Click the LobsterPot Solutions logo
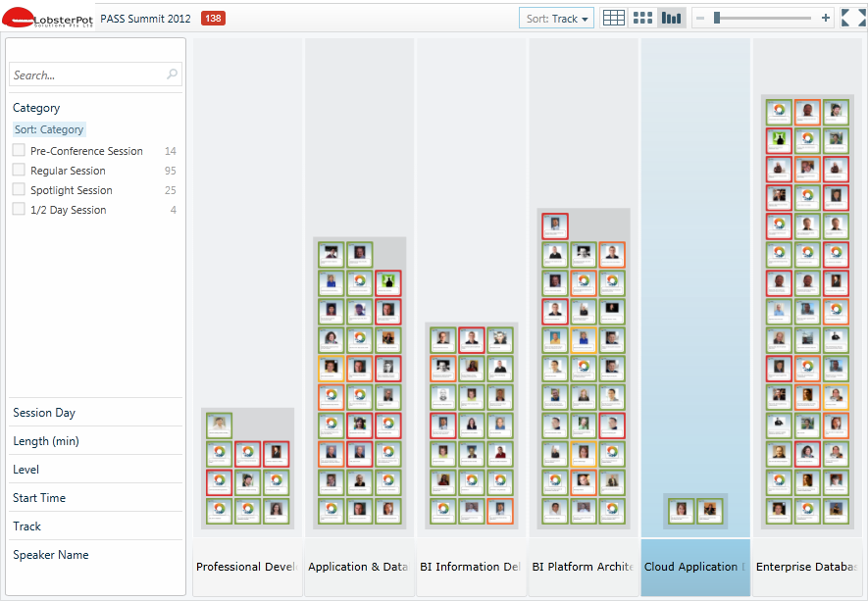Viewport: 868px width, 601px height. 49,18
